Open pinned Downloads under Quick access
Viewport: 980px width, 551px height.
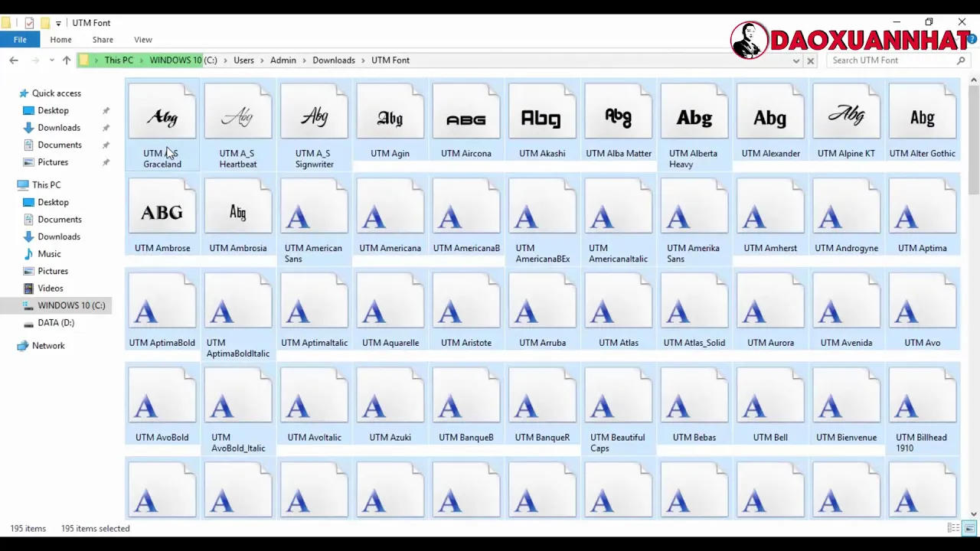click(59, 128)
